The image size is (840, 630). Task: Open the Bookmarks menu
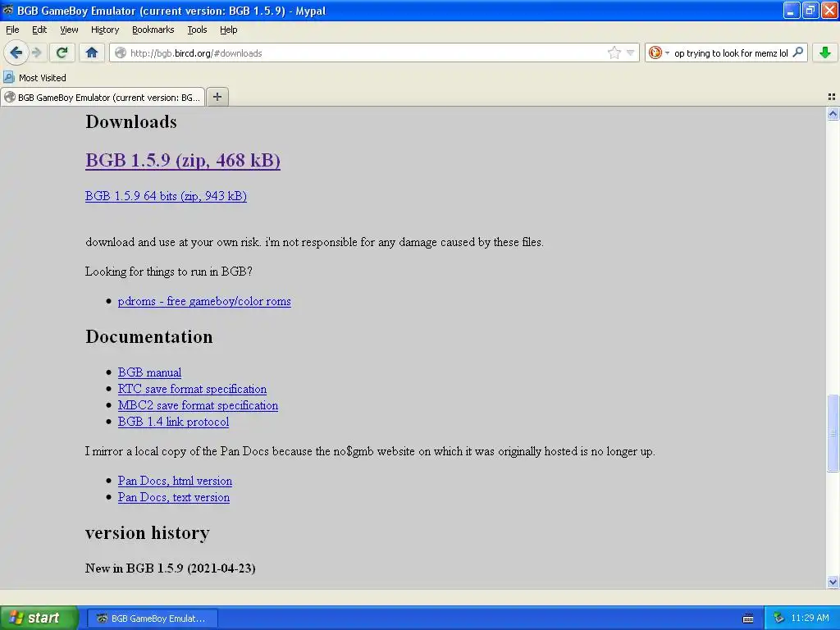pos(153,30)
